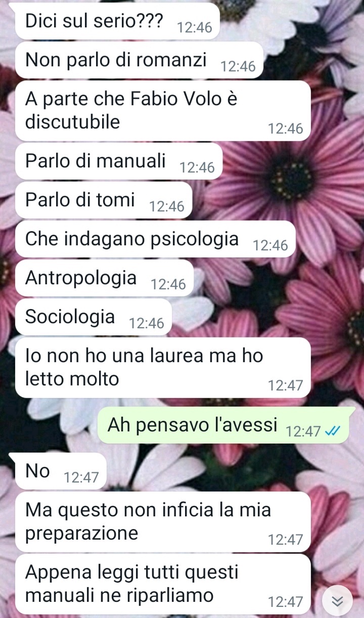Tap the 12:47 timestamp beside "No"
Image resolution: width=364 pixels, height=618 pixels.
(x=81, y=477)
